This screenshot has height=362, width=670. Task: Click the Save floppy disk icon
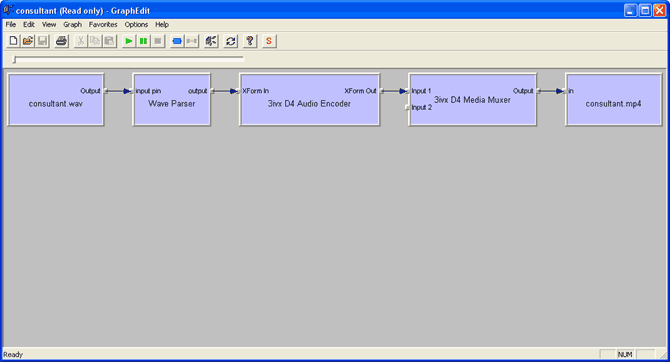tap(42, 41)
